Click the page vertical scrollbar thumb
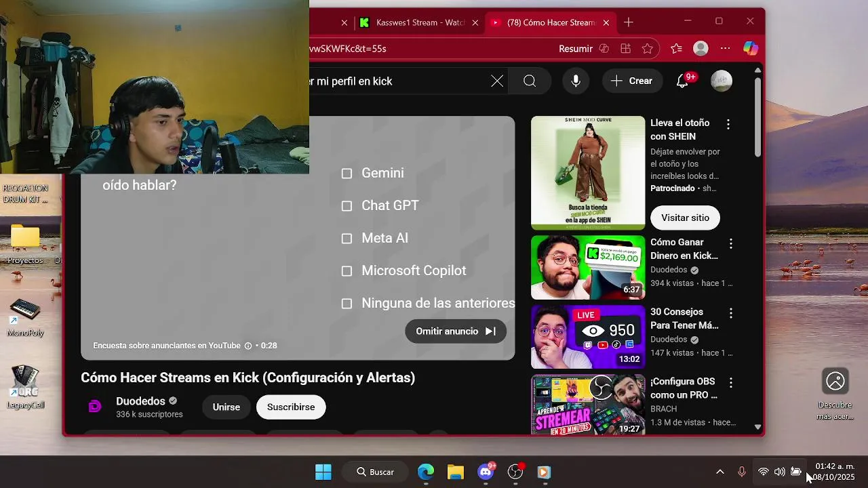Screen dimensions: 868x488 point(758,117)
